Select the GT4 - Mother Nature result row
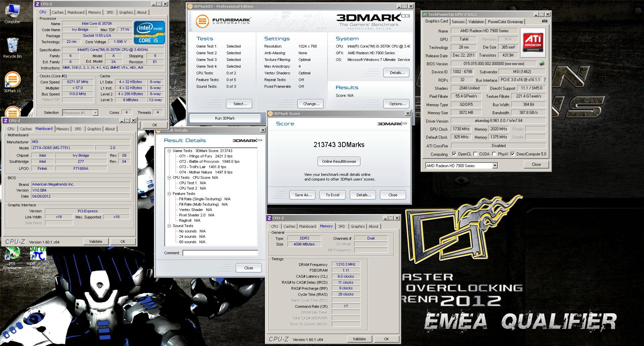 (x=206, y=172)
